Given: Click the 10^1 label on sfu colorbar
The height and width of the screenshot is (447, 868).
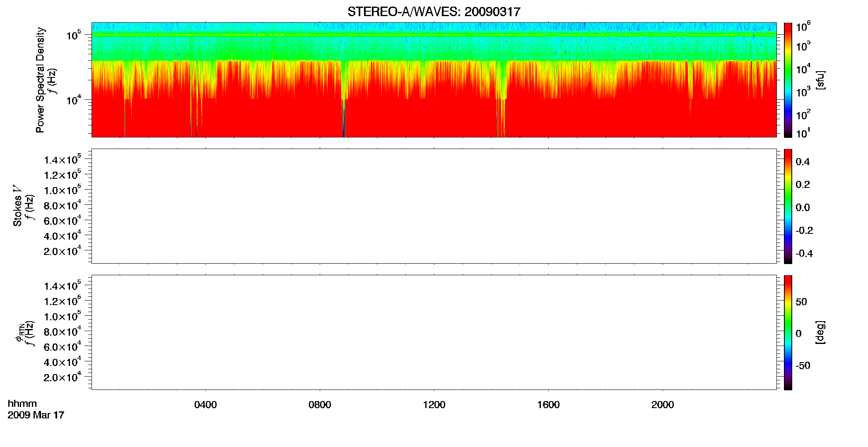Looking at the screenshot, I should (x=803, y=132).
